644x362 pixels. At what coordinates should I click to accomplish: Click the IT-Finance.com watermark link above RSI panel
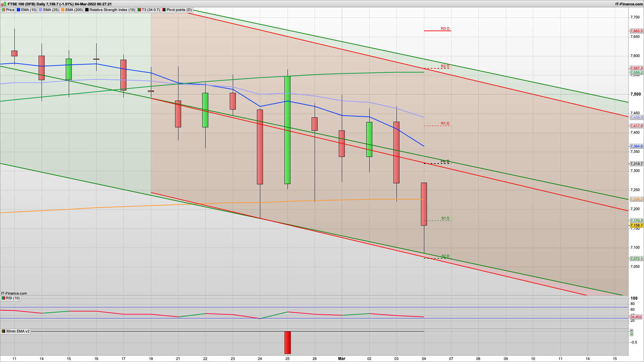(x=14, y=293)
